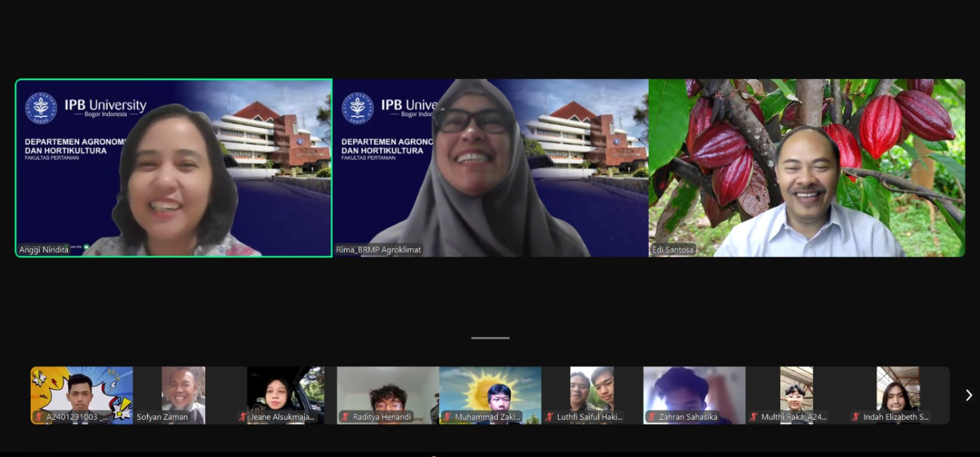The width and height of the screenshot is (980, 457).
Task: Click the Zahran Sahasika name label
Action: coord(687,417)
